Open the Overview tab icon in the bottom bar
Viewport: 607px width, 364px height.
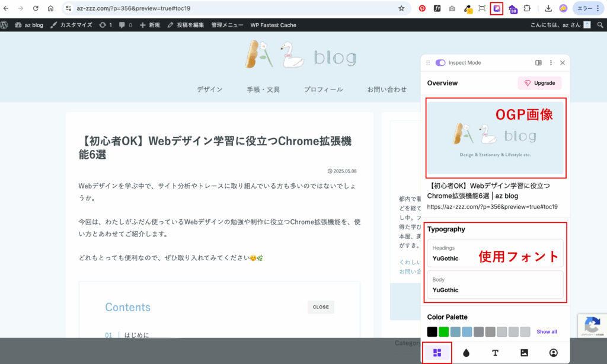click(x=437, y=353)
